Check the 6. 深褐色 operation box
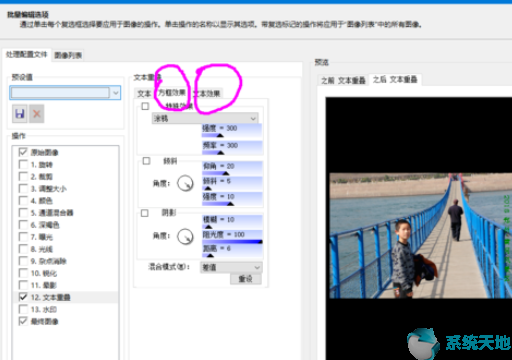Image resolution: width=512 pixels, height=360 pixels. pos(23,225)
